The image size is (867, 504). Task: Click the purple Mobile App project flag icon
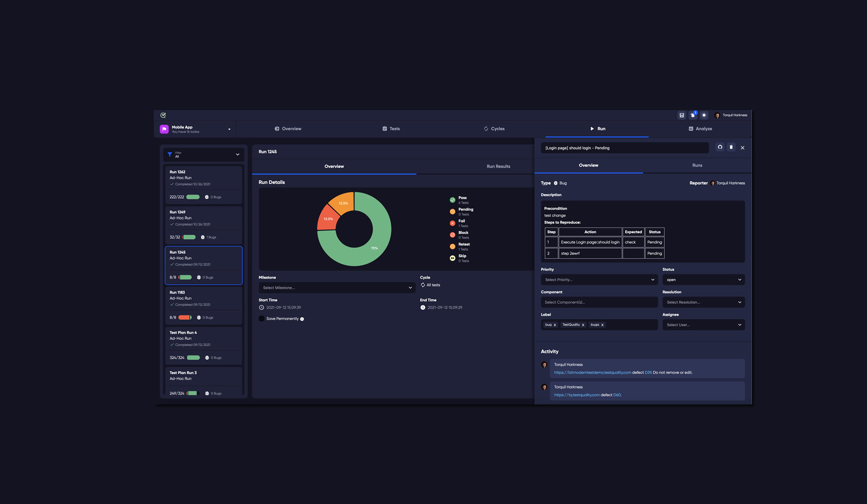[x=164, y=129]
